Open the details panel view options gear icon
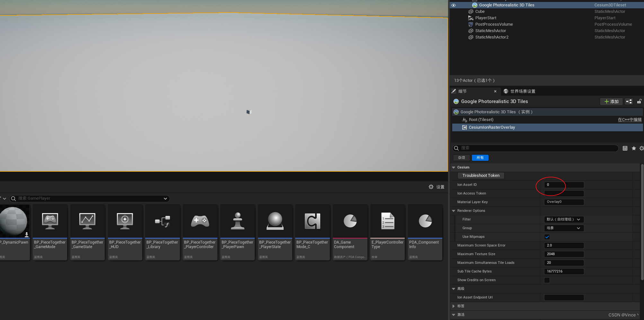 coord(641,148)
